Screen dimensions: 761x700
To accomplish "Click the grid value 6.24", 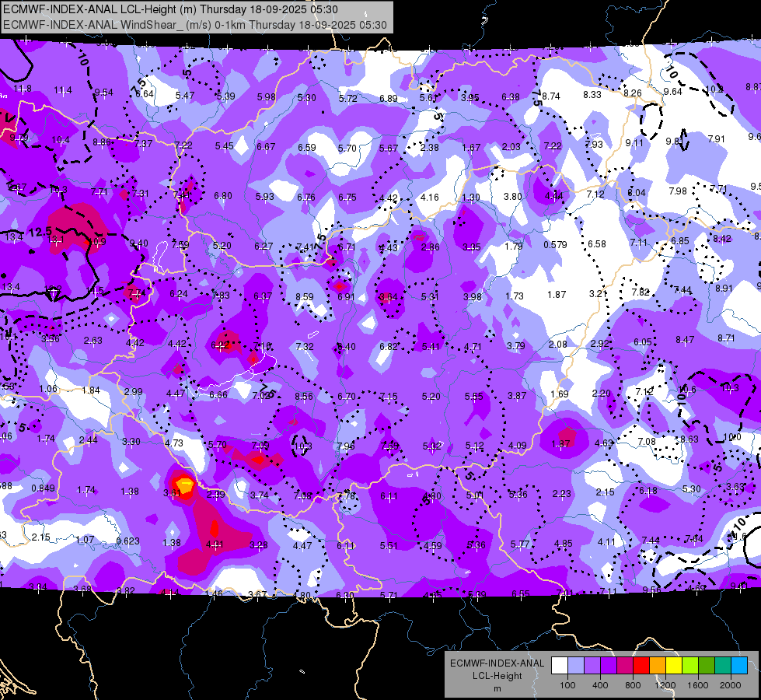I will pyautogui.click(x=179, y=294).
